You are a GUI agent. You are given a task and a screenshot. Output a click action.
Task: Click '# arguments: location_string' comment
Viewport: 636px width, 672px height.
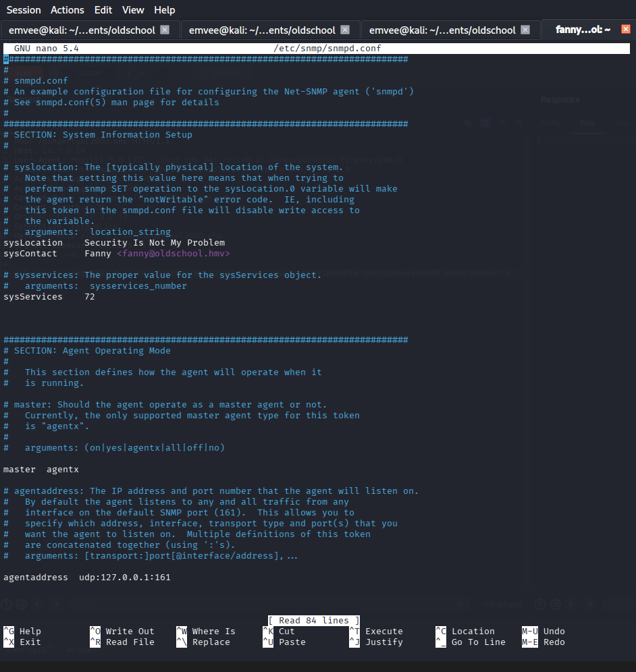(87, 232)
